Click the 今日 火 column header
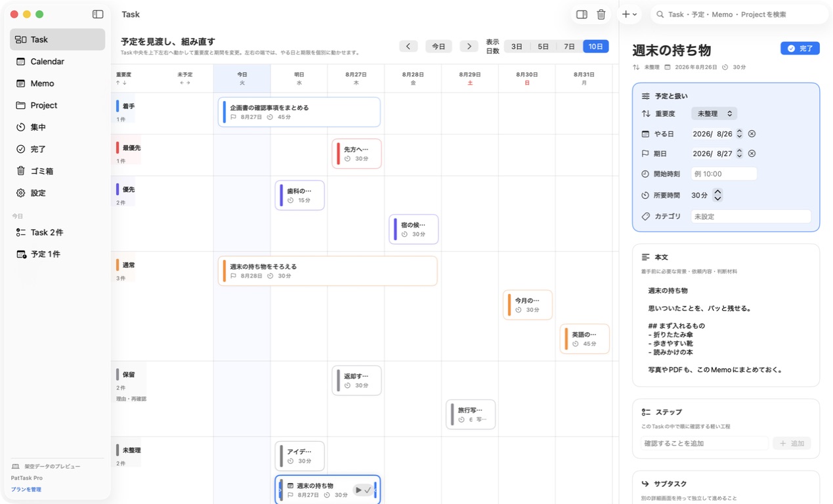 point(242,78)
